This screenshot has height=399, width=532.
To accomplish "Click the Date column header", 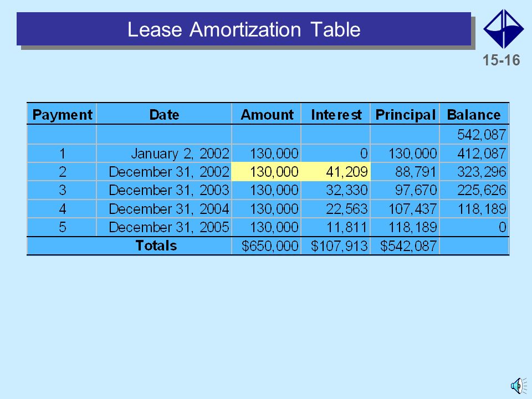I will point(164,114).
